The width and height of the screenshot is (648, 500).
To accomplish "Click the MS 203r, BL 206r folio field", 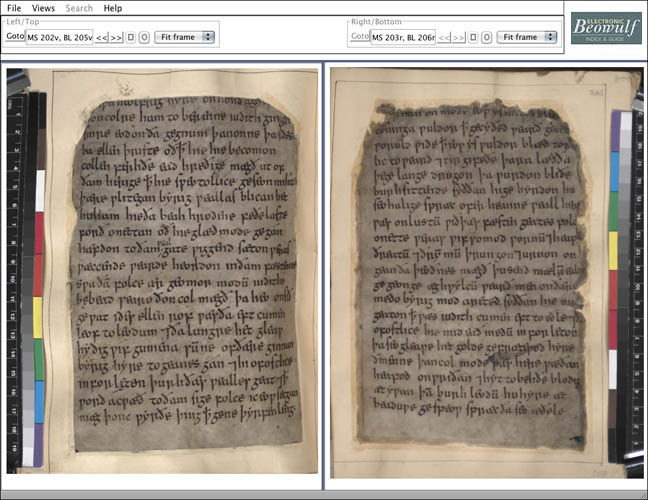I will (403, 37).
